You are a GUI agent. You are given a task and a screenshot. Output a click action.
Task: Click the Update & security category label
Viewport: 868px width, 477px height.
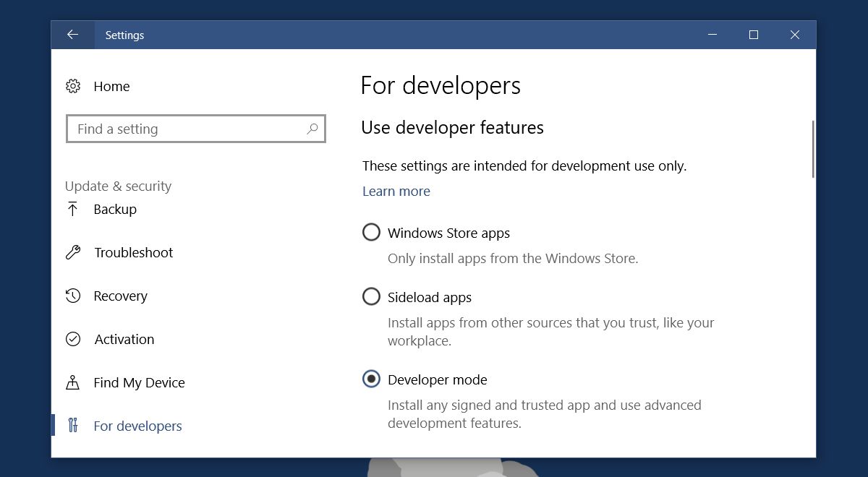(118, 186)
